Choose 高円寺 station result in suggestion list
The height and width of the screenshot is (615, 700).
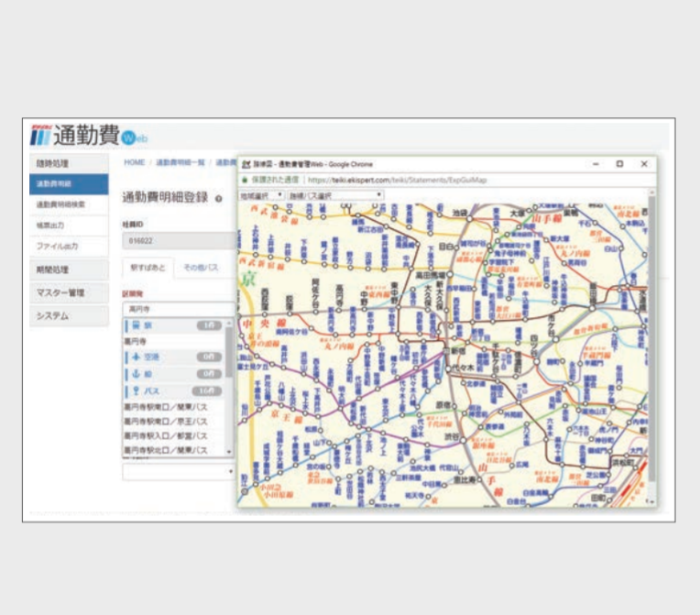tap(174, 341)
